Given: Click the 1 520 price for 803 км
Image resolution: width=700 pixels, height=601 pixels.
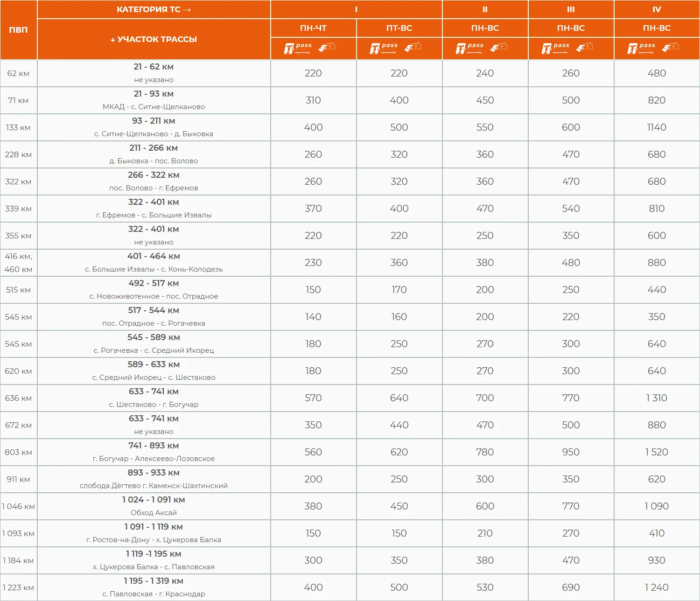Looking at the screenshot, I should 657,452.
